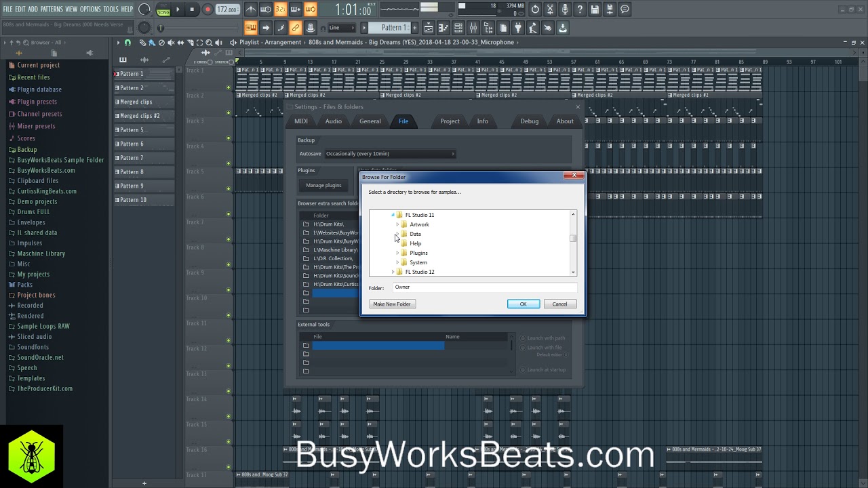Expand the Data folder arrow
This screenshot has height=488, width=868.
(397, 234)
